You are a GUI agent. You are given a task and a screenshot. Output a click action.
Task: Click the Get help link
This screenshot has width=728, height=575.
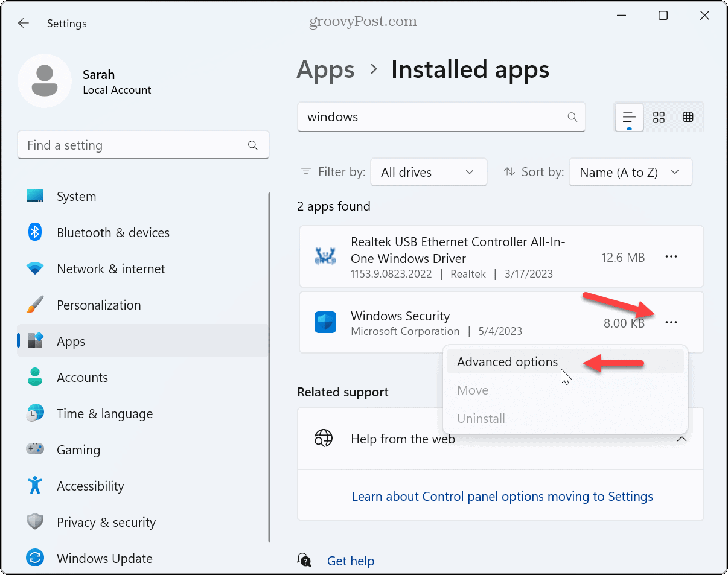(x=350, y=561)
